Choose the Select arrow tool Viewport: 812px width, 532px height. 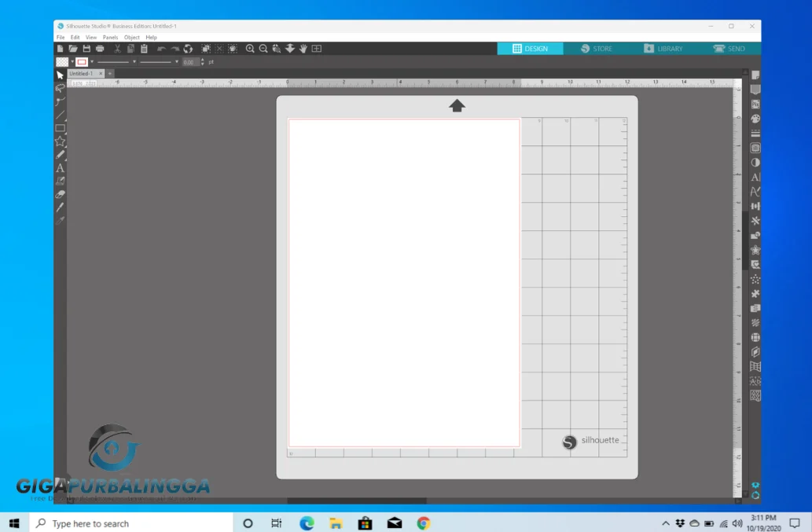tap(60, 75)
